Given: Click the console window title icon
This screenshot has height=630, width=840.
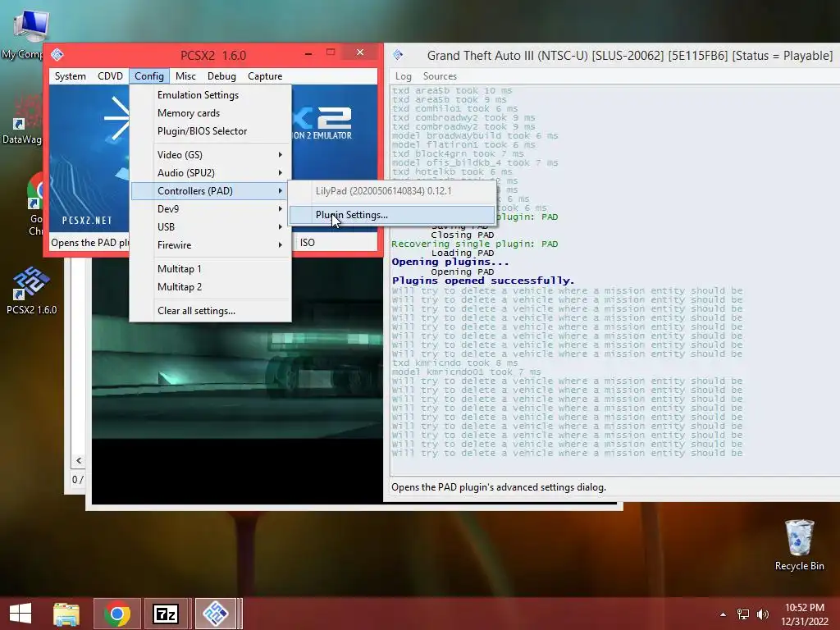Looking at the screenshot, I should tap(398, 55).
